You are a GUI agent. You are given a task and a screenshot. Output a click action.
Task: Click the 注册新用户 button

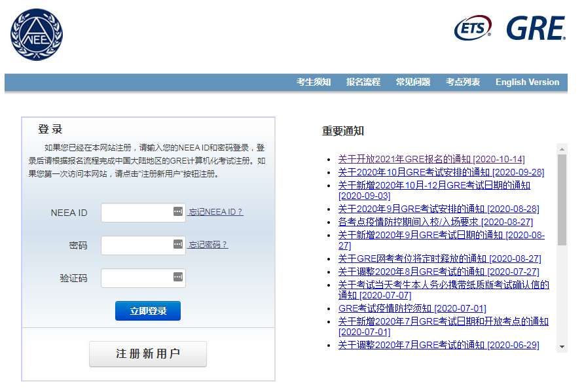[x=148, y=354]
